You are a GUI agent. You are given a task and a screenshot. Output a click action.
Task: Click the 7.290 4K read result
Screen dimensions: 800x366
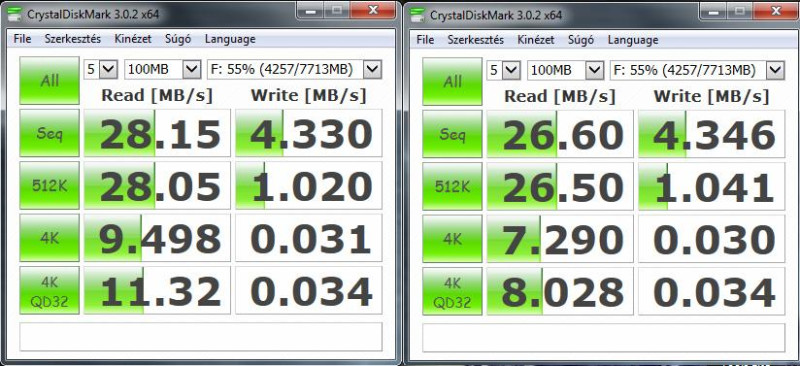click(x=560, y=239)
